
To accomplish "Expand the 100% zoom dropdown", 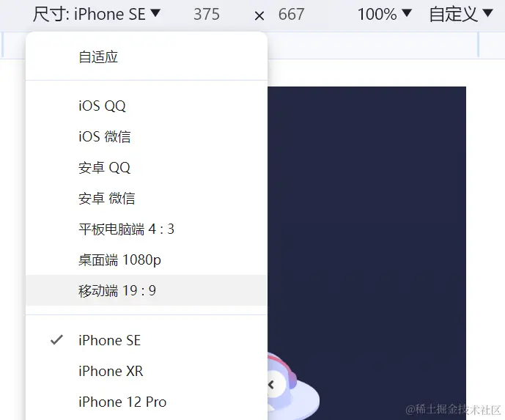I will (385, 14).
